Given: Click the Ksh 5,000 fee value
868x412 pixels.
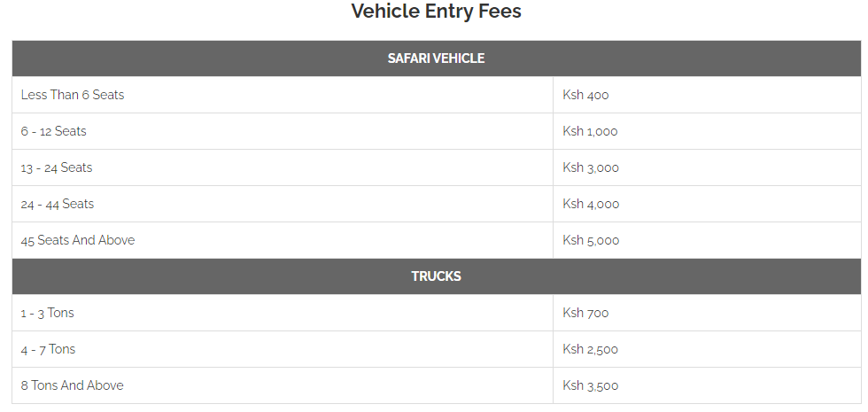Looking at the screenshot, I should click(x=591, y=240).
